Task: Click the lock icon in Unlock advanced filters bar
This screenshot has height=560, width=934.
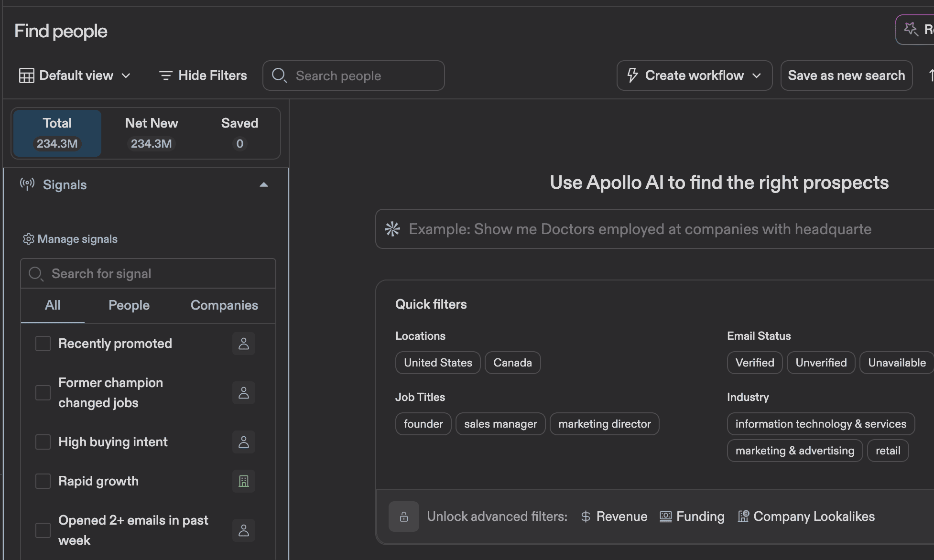Action: 404,517
